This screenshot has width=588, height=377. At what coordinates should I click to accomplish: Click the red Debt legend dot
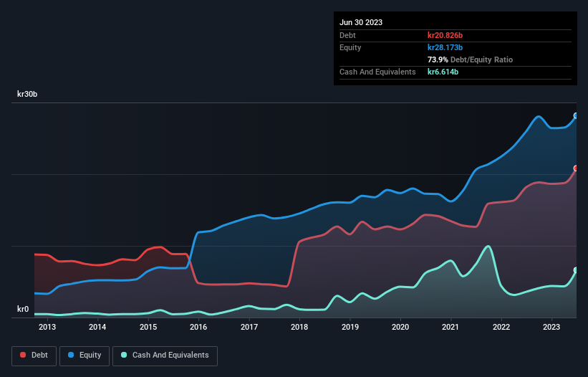click(x=23, y=355)
